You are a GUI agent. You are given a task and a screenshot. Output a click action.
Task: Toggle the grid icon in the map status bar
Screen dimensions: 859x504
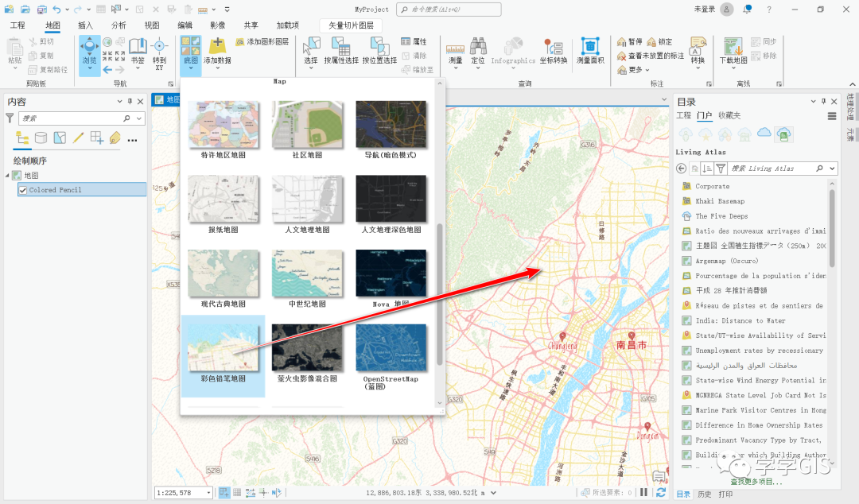[237, 493]
